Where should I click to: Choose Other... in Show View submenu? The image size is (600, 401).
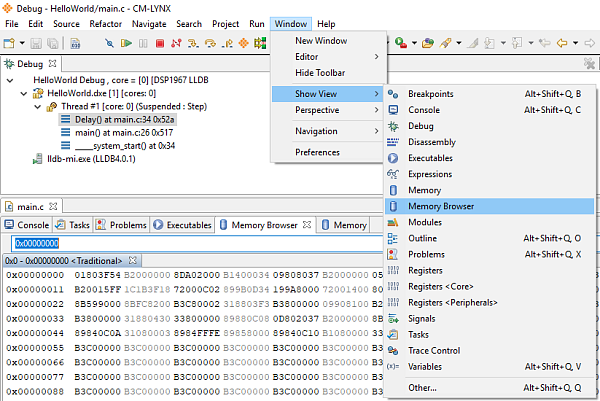pyautogui.click(x=490, y=388)
